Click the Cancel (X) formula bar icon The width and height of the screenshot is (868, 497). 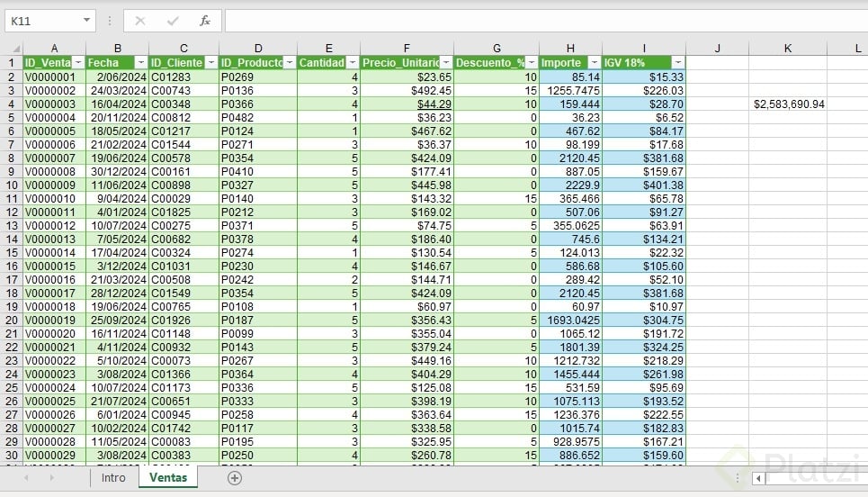click(140, 21)
